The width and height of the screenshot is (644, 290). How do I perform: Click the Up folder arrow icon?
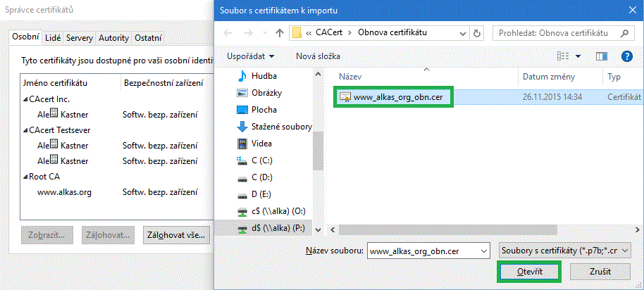pos(280,33)
